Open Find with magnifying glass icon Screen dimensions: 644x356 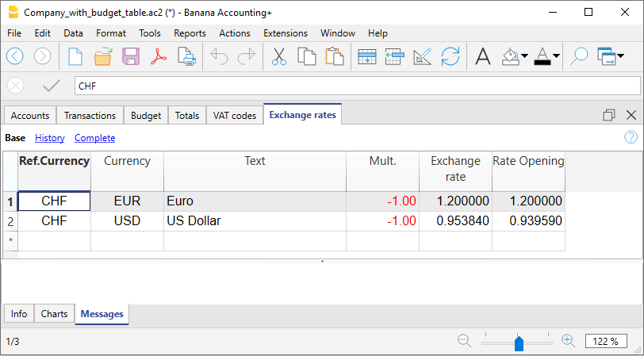(579, 56)
